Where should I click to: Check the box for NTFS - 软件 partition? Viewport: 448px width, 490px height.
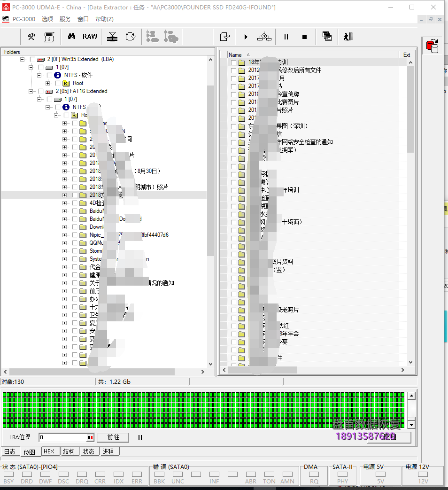49,75
